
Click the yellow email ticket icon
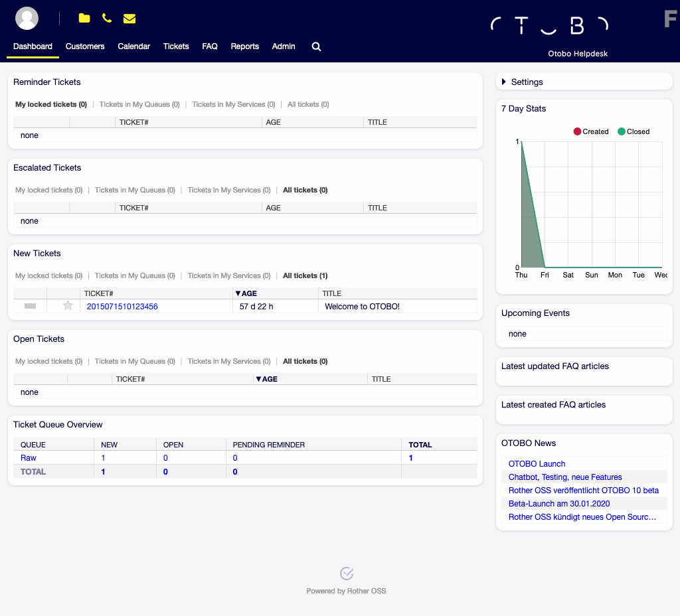tap(129, 19)
